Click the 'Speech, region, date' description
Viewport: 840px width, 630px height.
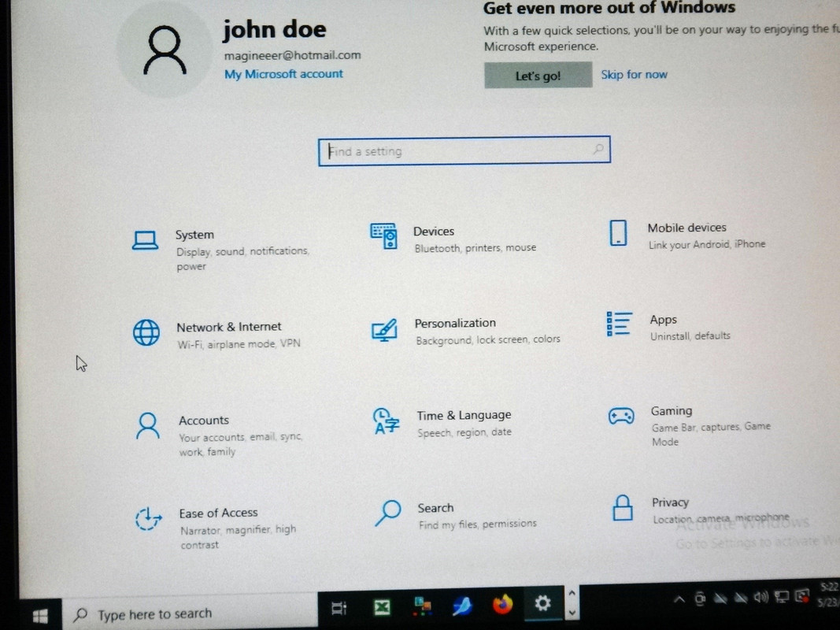tap(464, 432)
